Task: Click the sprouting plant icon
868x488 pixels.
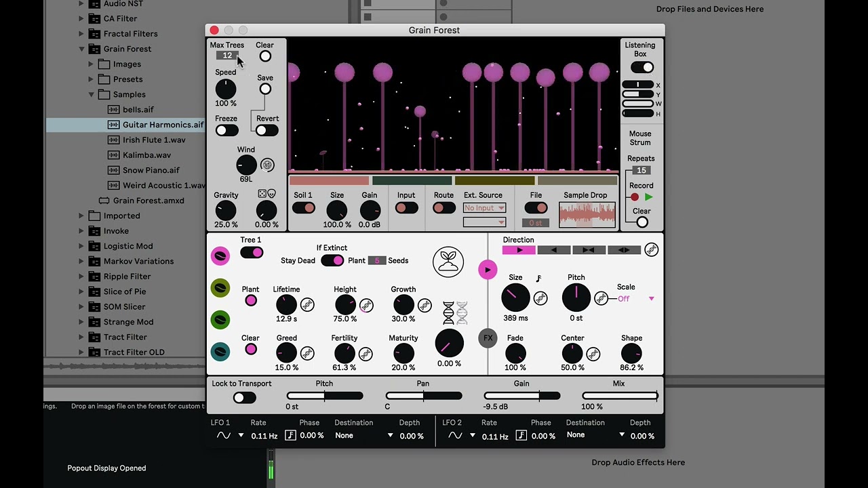Action: pyautogui.click(x=448, y=261)
